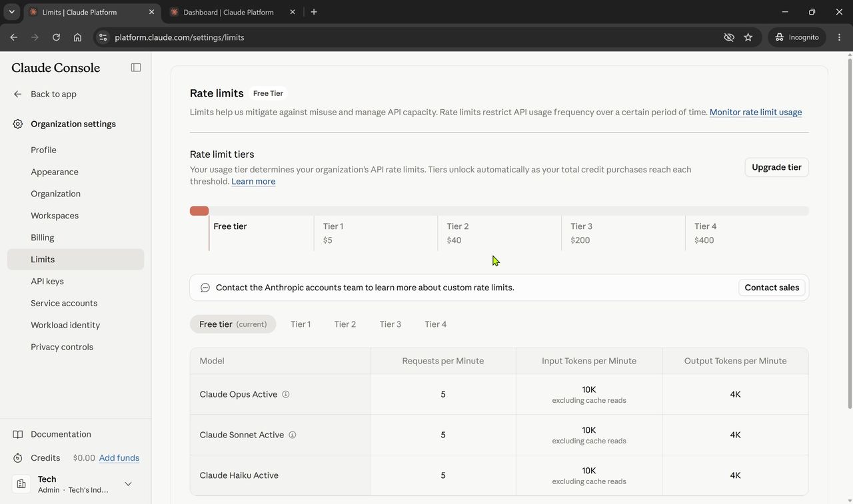Open Workspaces in sidebar
This screenshot has height=504, width=853.
pyautogui.click(x=75, y=216)
